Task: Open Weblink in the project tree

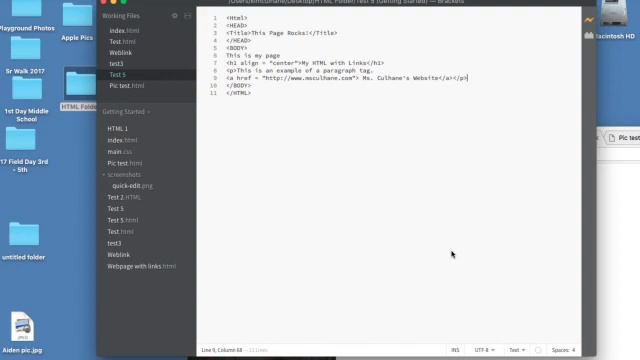Action: [119, 255]
